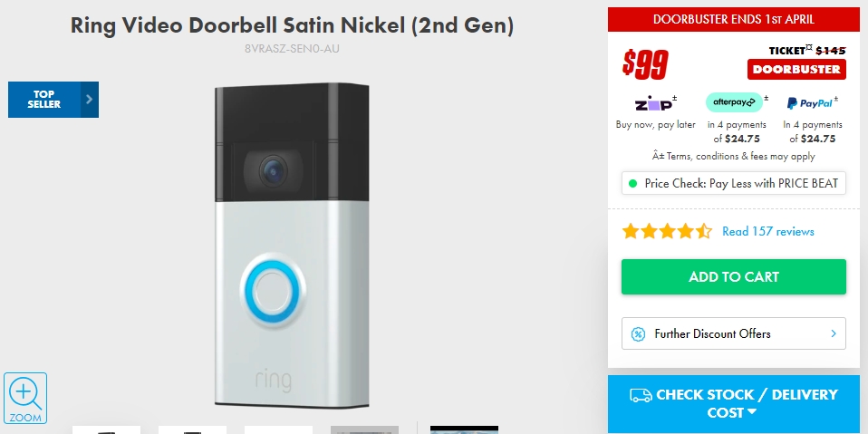The height and width of the screenshot is (434, 868).
Task: Expand Check Stock / Delivery Cost dropdown
Action: (x=734, y=403)
